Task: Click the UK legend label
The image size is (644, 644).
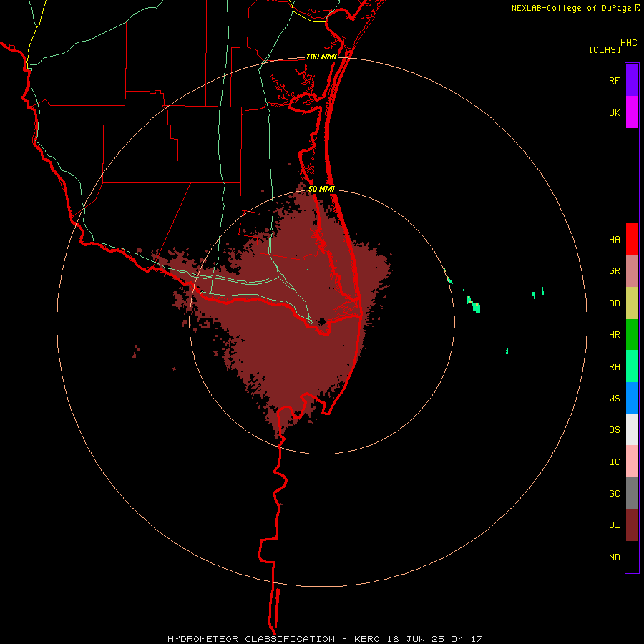Action: (614, 113)
